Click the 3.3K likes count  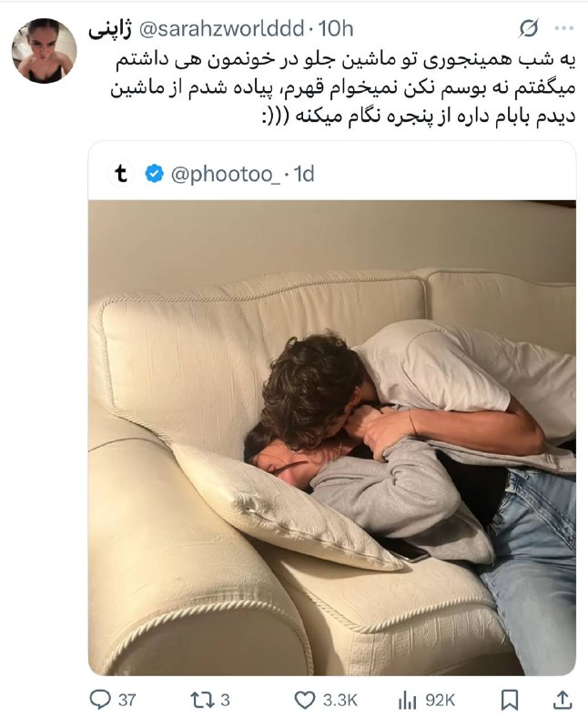(x=340, y=700)
